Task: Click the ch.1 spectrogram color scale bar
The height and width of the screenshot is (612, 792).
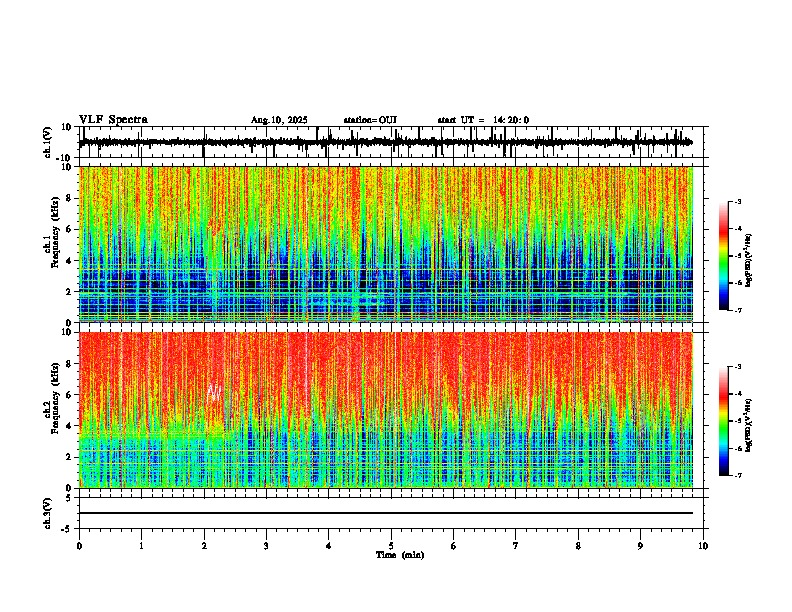Action: [723, 256]
